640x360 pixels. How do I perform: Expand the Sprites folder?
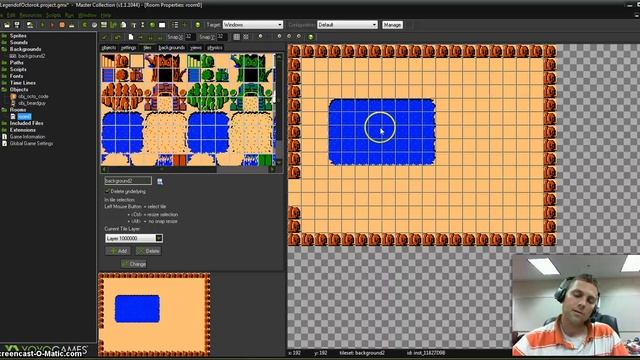pos(4,36)
